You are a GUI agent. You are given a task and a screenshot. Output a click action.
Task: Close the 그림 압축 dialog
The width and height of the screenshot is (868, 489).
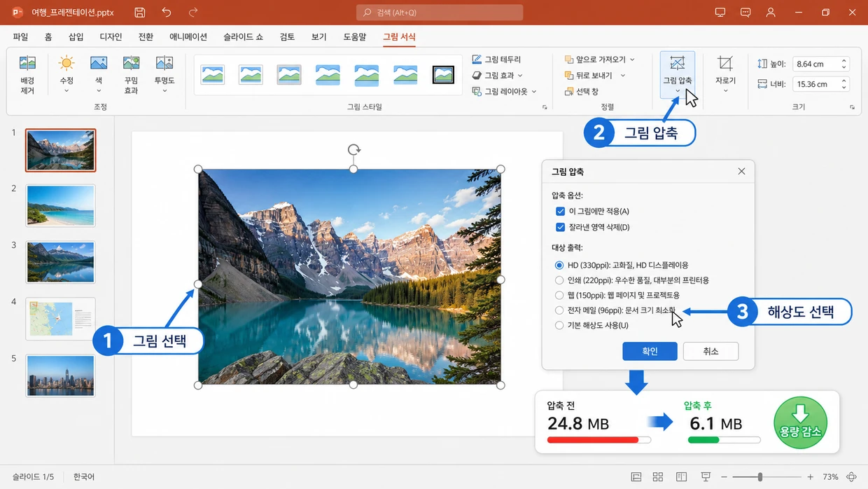(741, 172)
